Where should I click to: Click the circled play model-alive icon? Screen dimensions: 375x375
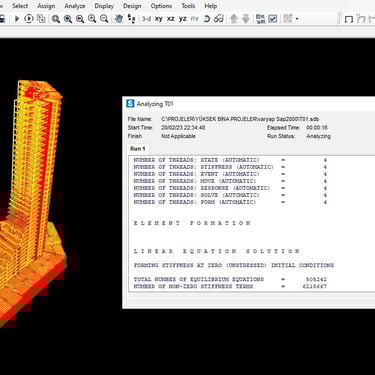click(29, 19)
